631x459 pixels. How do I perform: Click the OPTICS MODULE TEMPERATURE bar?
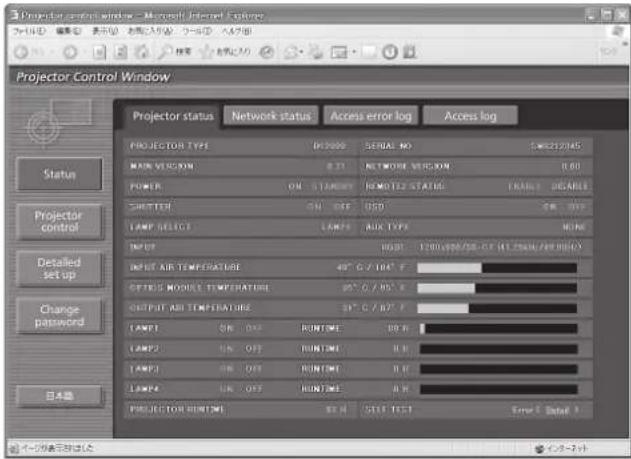pyautogui.click(x=497, y=288)
